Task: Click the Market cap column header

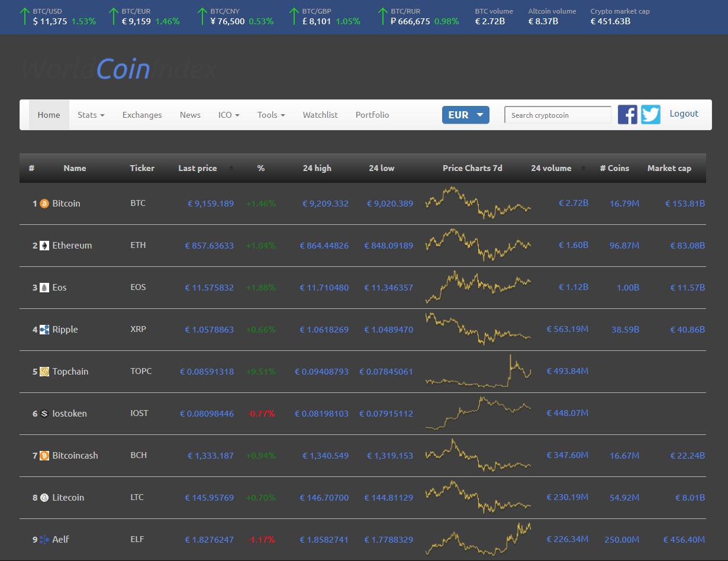Action: (x=669, y=168)
